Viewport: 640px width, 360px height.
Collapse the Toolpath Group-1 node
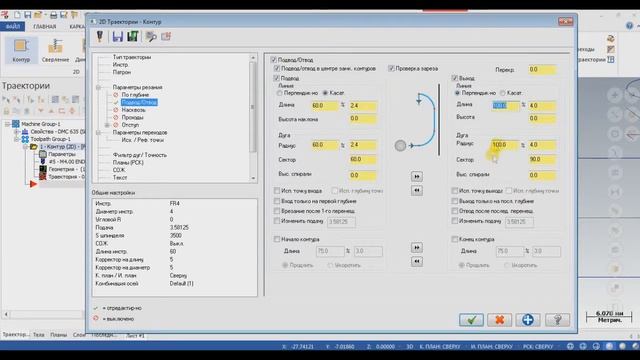pos(16,139)
